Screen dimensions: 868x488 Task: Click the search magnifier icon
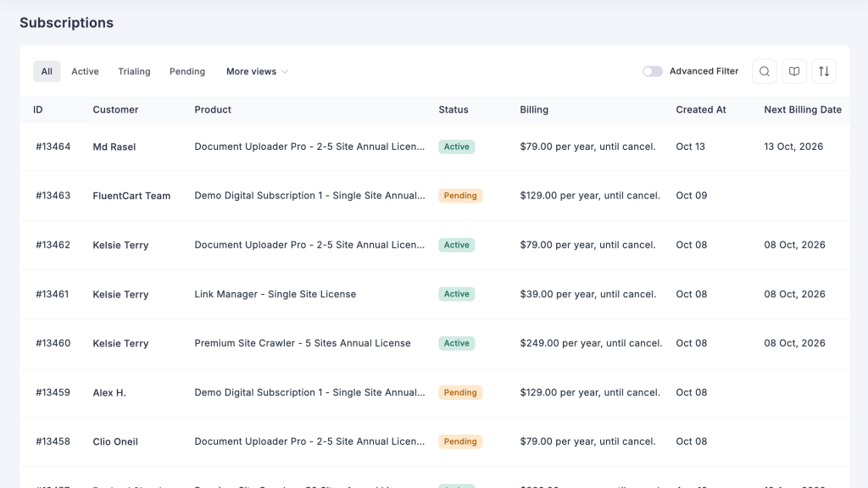click(x=765, y=72)
